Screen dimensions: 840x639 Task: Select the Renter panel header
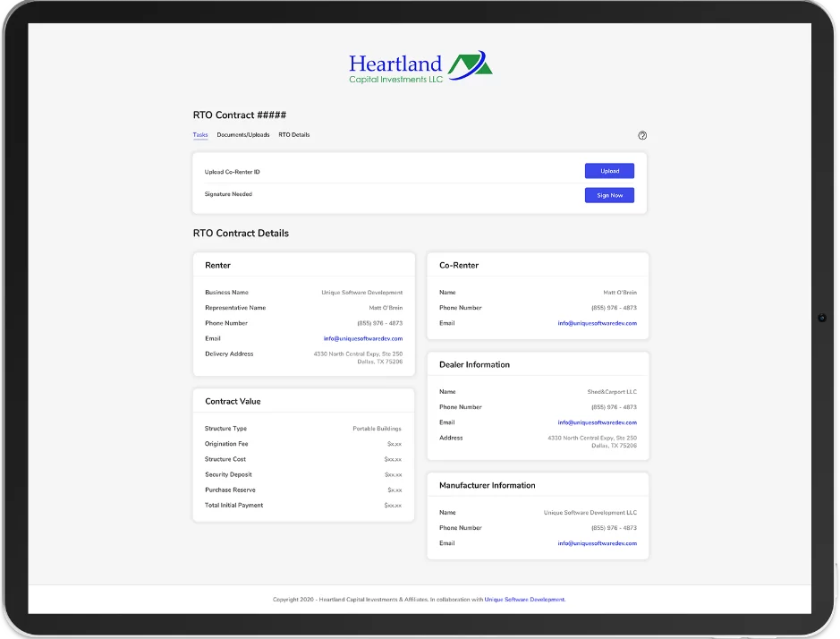point(220,265)
